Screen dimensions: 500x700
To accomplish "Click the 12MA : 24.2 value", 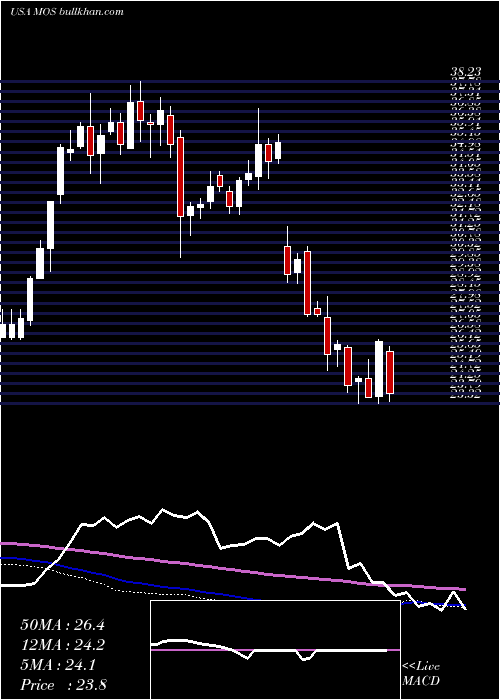I will point(62,645).
